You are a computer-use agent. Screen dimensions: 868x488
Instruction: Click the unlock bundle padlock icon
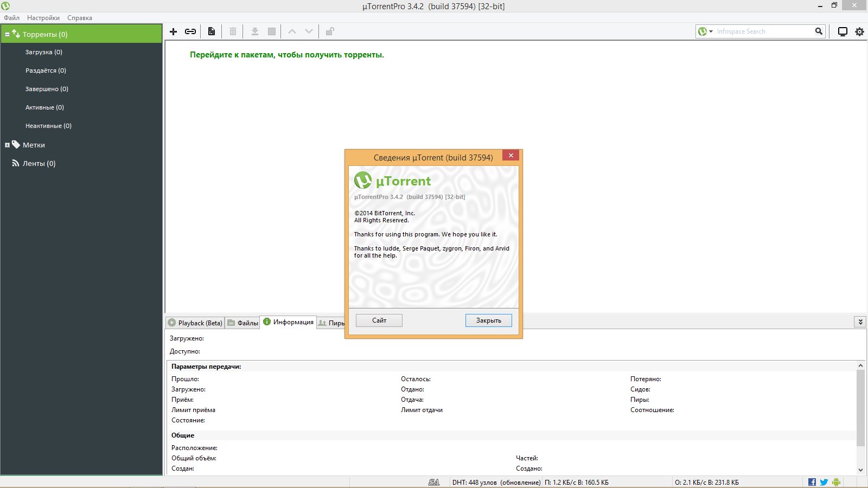point(330,31)
